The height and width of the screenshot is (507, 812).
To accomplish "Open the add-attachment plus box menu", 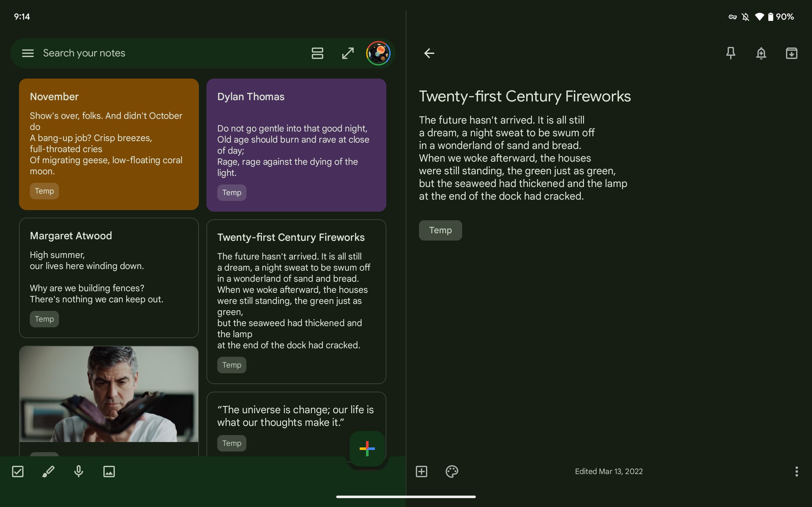I will [x=422, y=471].
